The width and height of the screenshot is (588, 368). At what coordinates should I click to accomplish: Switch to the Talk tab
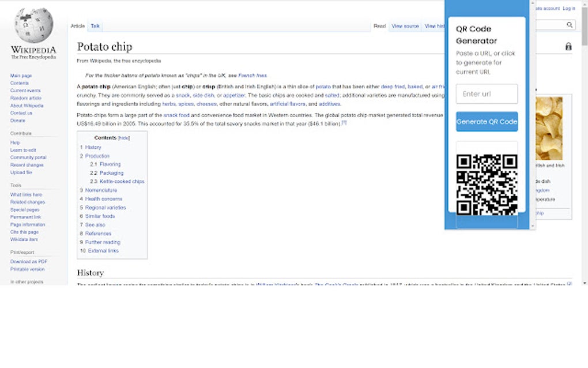pos(95,25)
